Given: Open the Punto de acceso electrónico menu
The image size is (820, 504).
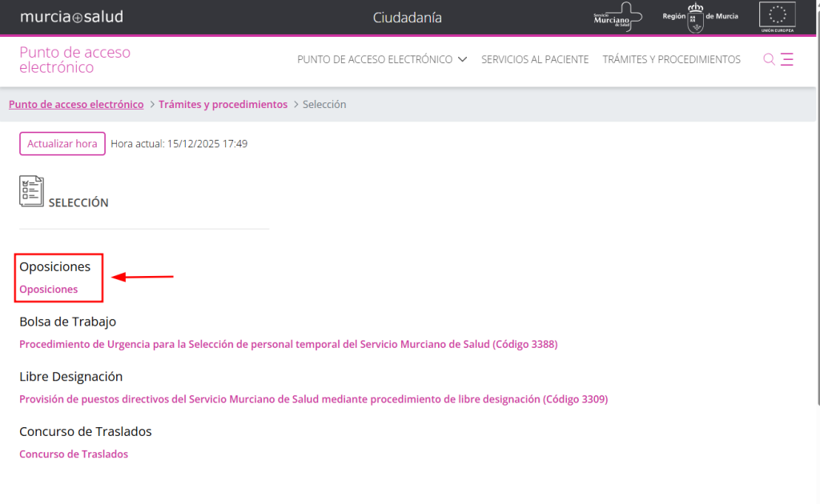Looking at the screenshot, I should point(375,59).
